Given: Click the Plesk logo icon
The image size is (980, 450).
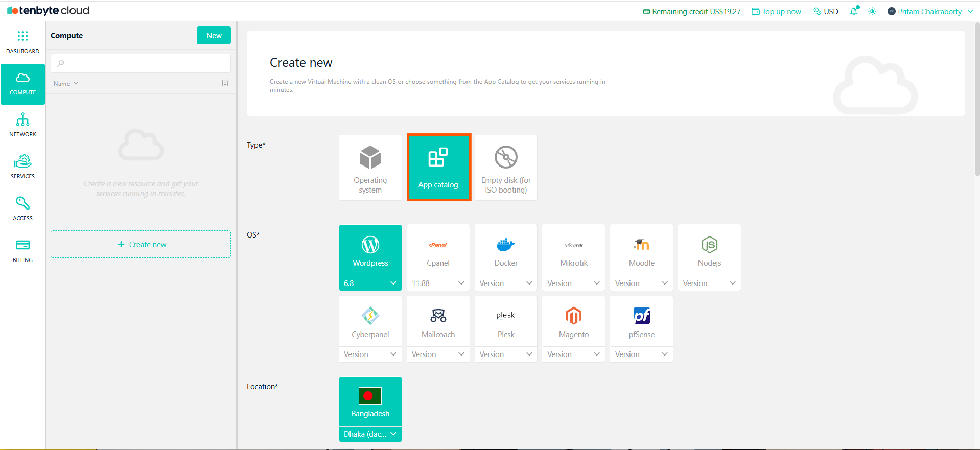Looking at the screenshot, I should pos(506,315).
